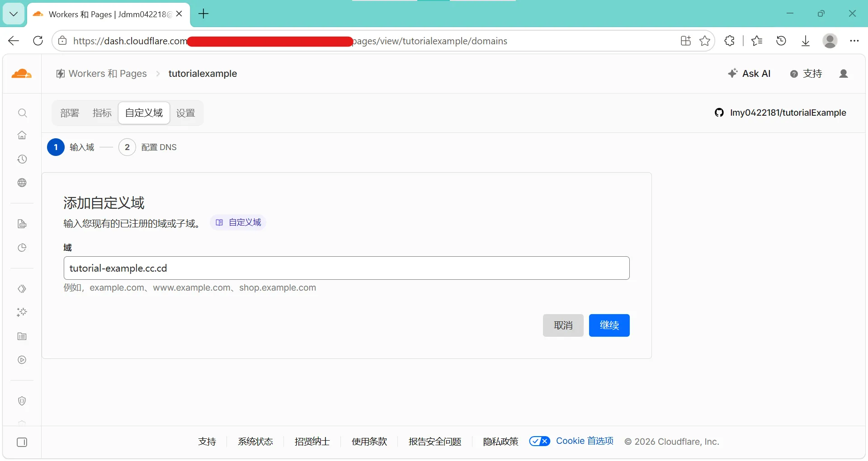Image resolution: width=868 pixels, height=461 pixels.
Task: Open Cookie 首选项 link
Action: click(x=585, y=441)
